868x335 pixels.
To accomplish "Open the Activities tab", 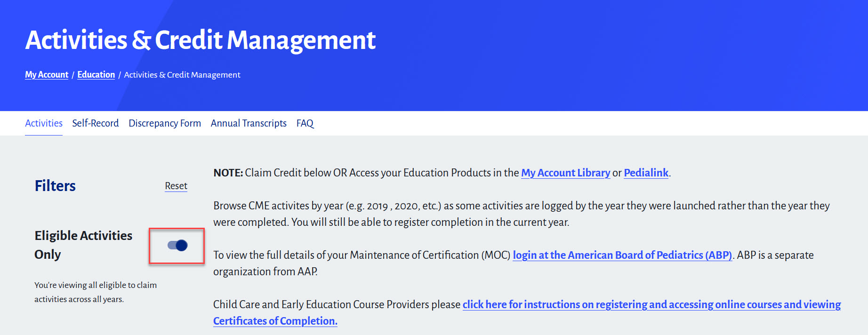I will (x=44, y=123).
